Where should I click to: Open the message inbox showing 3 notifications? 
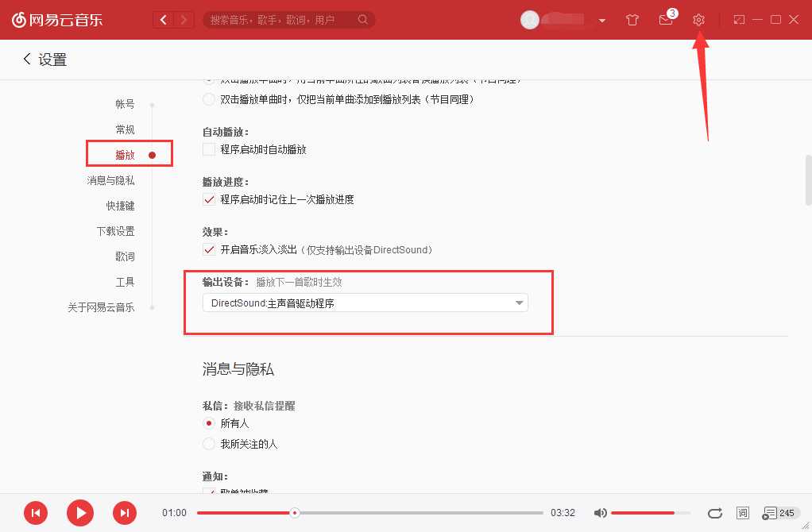click(x=666, y=20)
